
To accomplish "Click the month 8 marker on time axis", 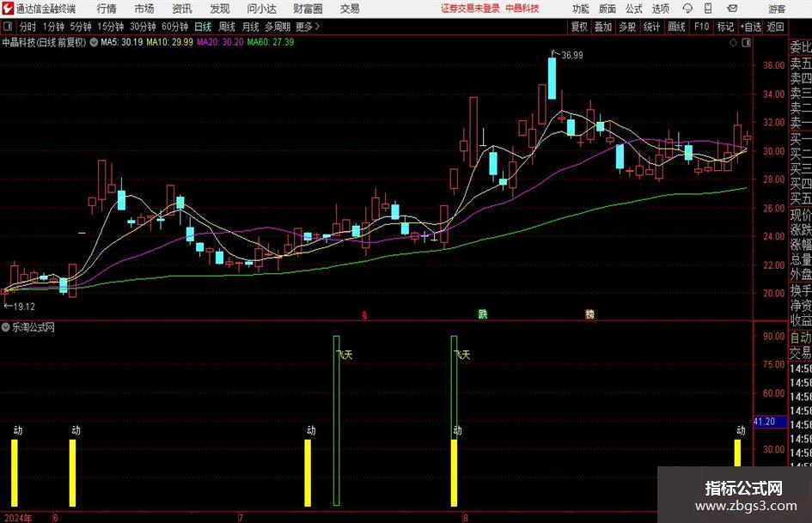I will [466, 518].
